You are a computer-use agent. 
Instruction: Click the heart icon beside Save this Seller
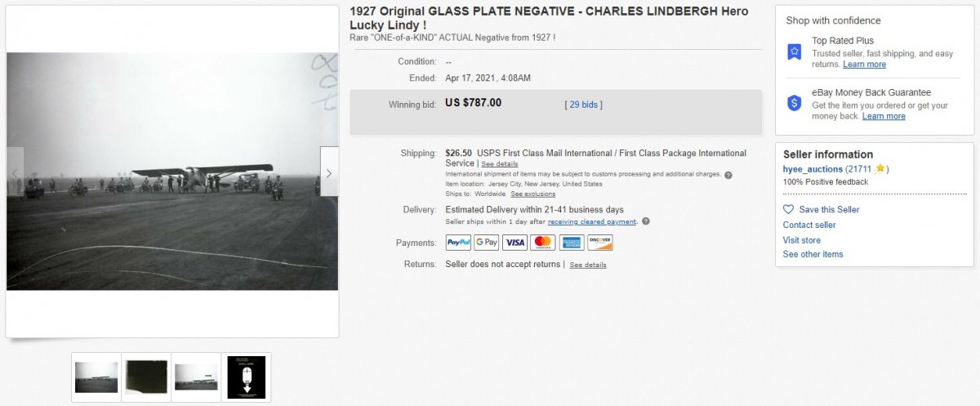pyautogui.click(x=788, y=210)
